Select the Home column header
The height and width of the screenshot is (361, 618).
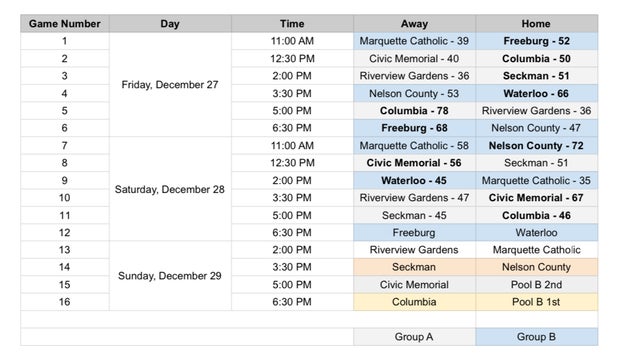tap(536, 24)
